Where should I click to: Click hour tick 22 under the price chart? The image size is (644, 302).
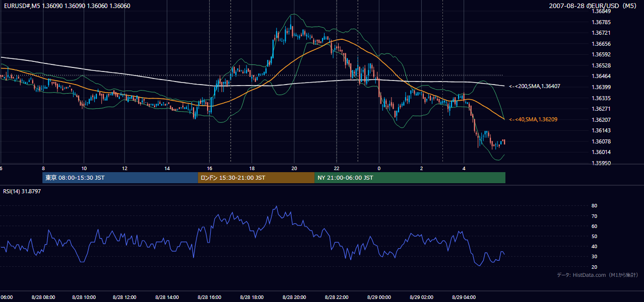337,169
